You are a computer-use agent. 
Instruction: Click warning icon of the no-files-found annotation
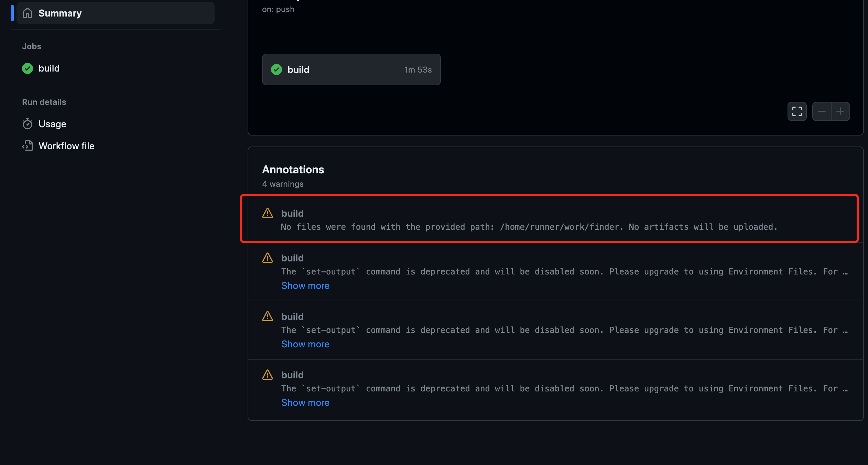[268, 213]
